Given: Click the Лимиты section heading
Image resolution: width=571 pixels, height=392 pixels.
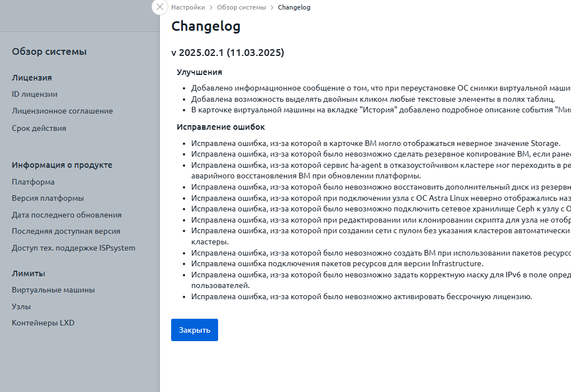Looking at the screenshot, I should coord(29,273).
